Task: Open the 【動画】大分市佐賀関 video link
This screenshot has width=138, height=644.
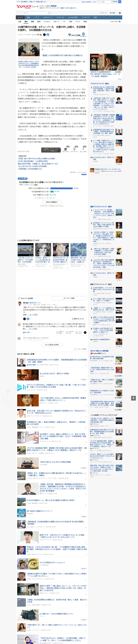Action: click(62, 55)
